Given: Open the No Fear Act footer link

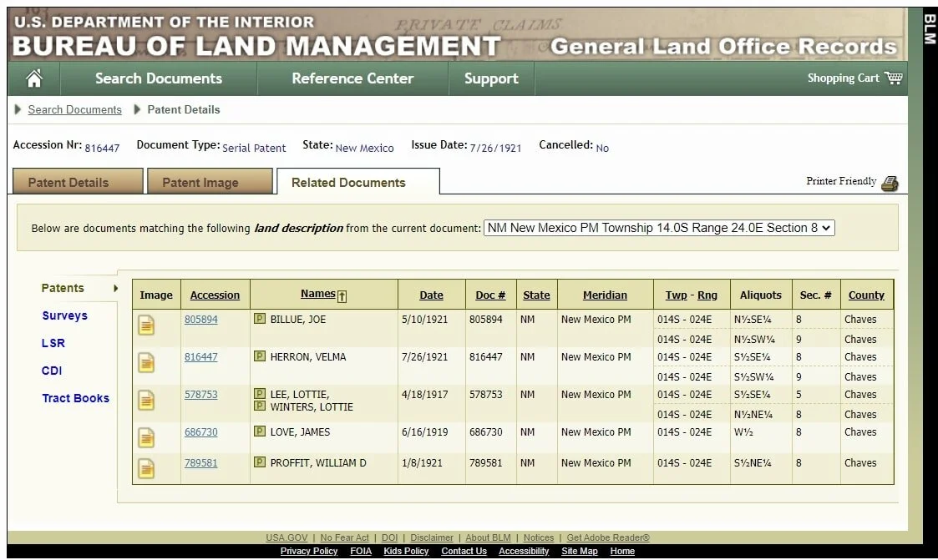Looking at the screenshot, I should [x=345, y=538].
